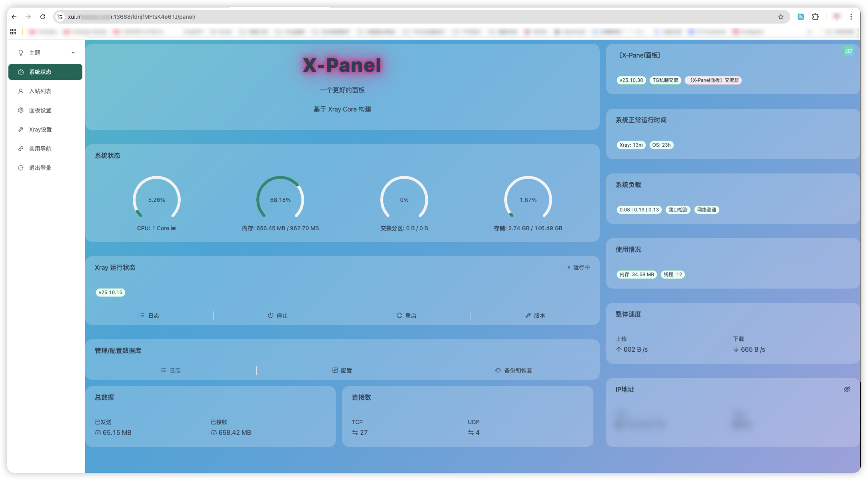
Task: Open 面板设置 panel settings
Action: (40, 110)
